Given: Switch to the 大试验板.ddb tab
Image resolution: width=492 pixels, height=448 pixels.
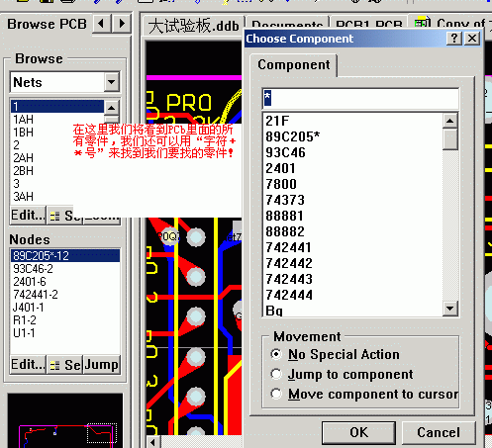Looking at the screenshot, I should pos(193,27).
